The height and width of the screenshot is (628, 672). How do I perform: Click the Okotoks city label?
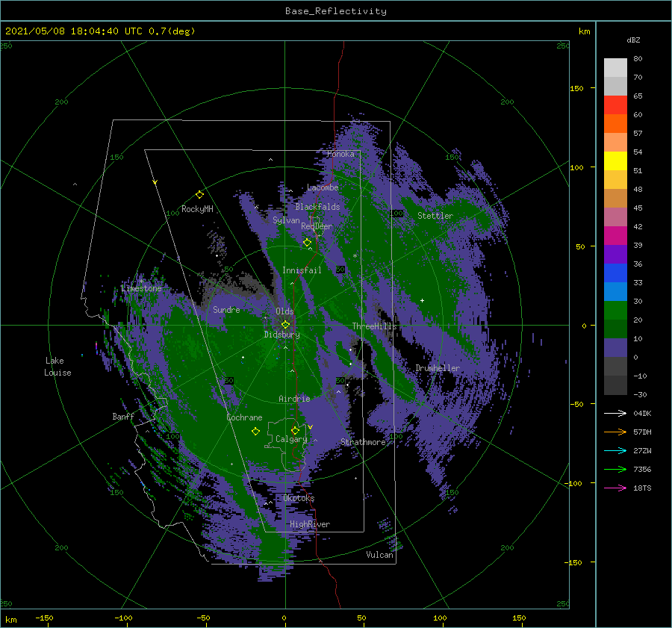299,498
